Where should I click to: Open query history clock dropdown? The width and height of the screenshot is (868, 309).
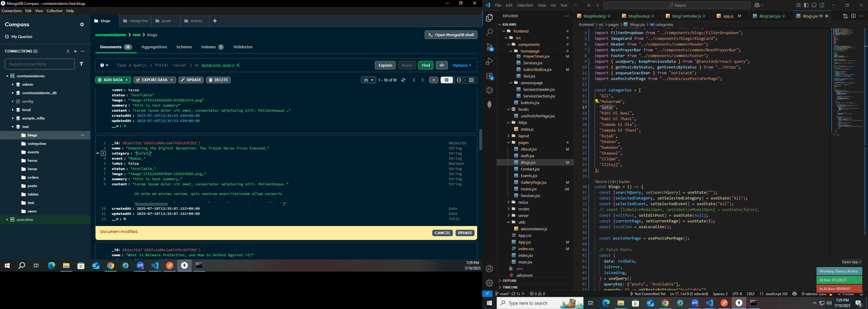[x=104, y=65]
